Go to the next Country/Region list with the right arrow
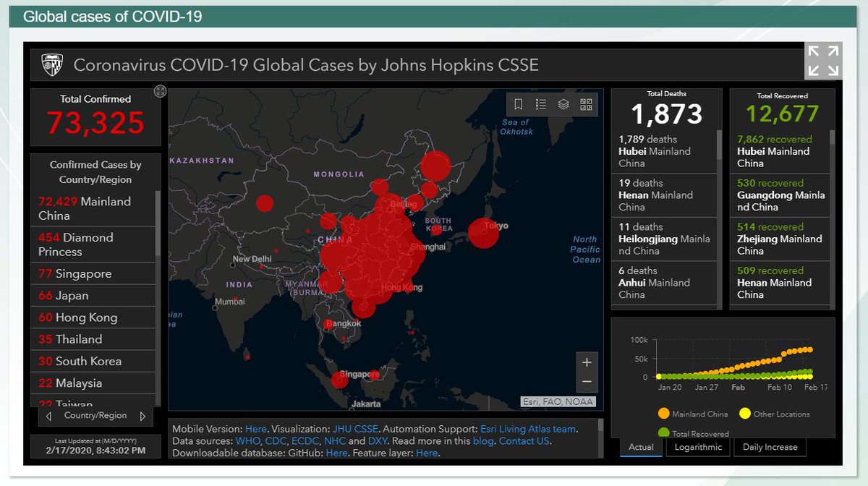 142,417
